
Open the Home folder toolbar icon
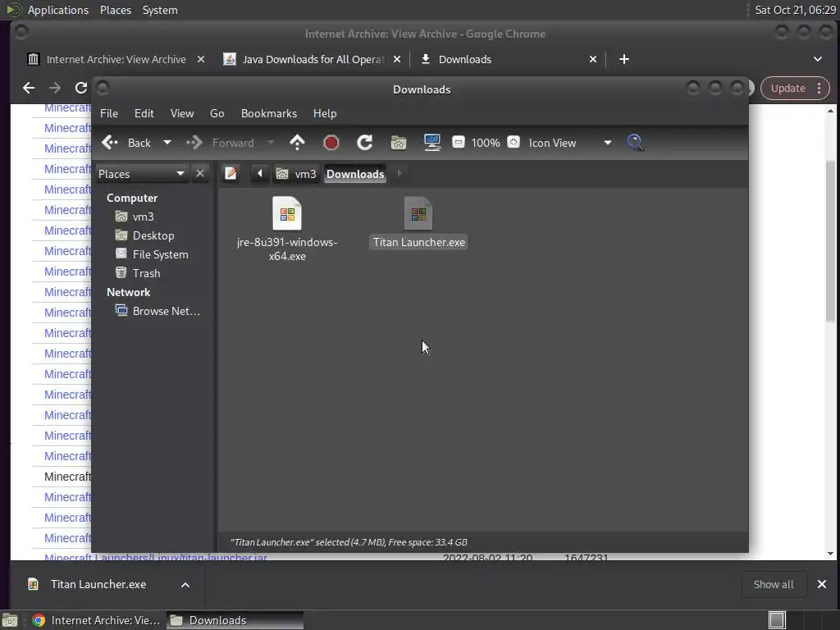tap(399, 143)
